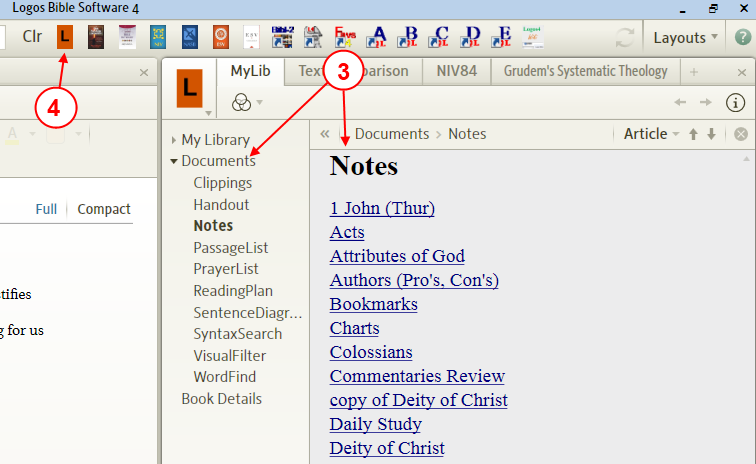Image resolution: width=756 pixels, height=464 pixels.
Task: Open the green Help icon
Action: tap(743, 37)
